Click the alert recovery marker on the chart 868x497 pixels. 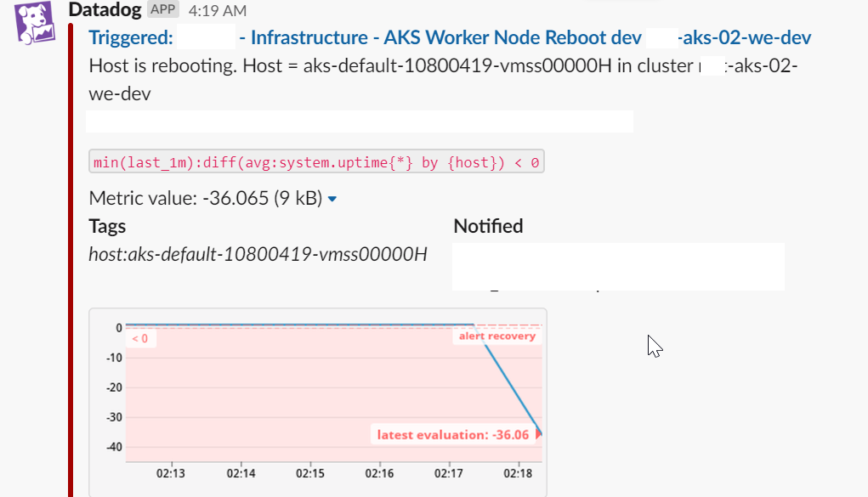497,336
